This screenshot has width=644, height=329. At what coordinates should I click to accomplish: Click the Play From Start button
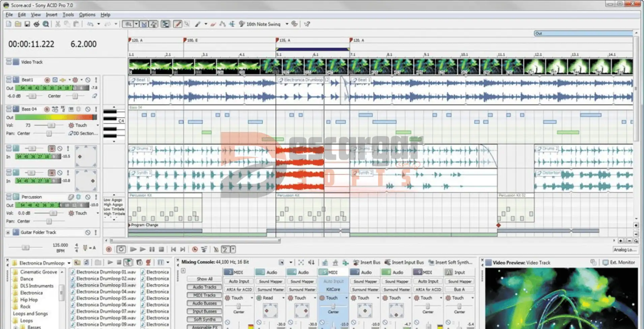[133, 249]
